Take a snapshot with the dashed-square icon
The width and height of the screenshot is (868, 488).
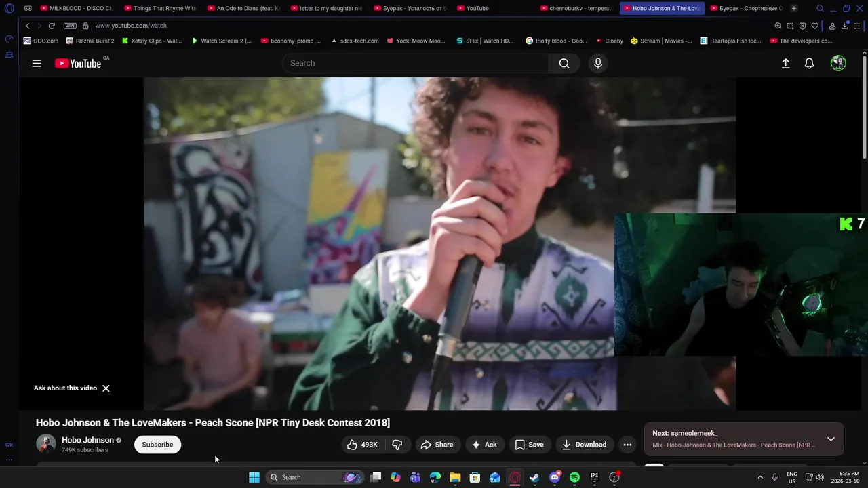click(791, 26)
